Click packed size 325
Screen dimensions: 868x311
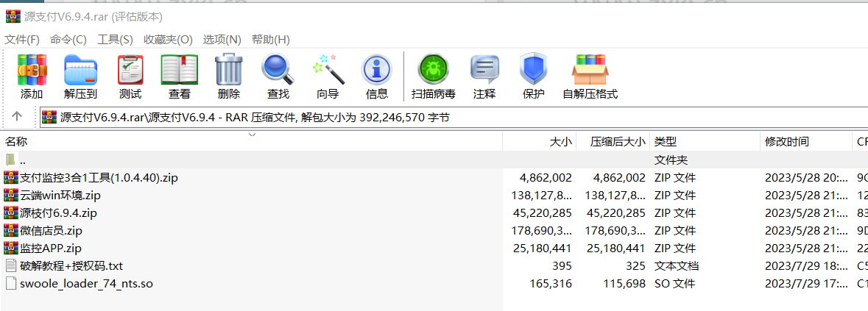(635, 266)
